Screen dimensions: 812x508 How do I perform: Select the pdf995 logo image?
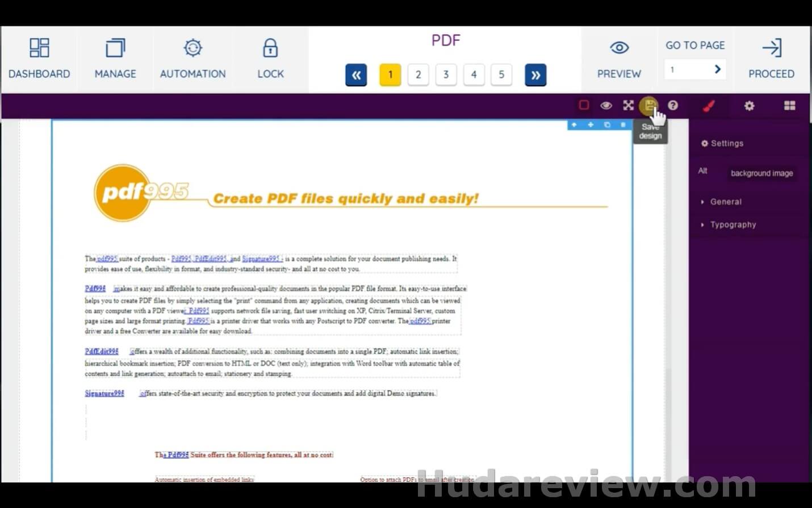[x=141, y=193]
